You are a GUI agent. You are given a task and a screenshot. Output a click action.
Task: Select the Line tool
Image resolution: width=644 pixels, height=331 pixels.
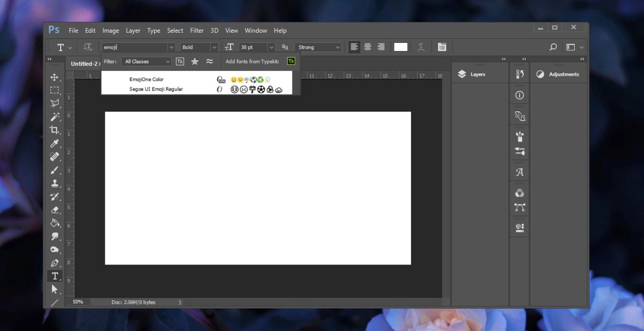point(54,303)
